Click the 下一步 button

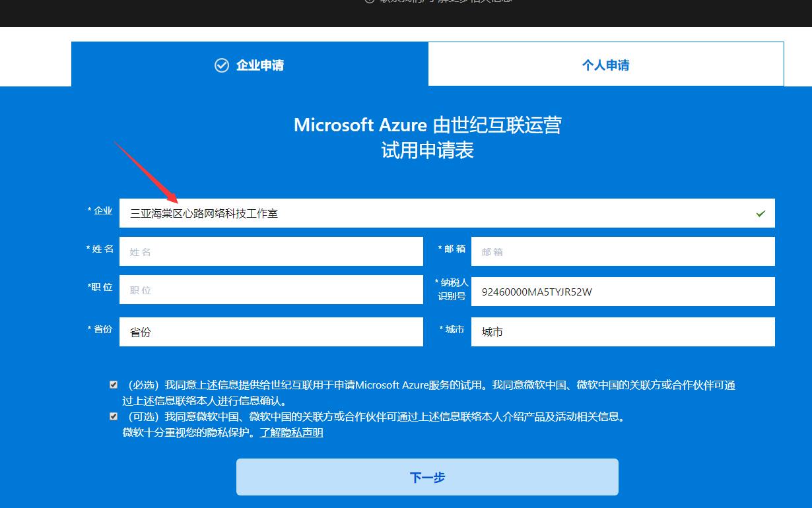click(x=427, y=477)
